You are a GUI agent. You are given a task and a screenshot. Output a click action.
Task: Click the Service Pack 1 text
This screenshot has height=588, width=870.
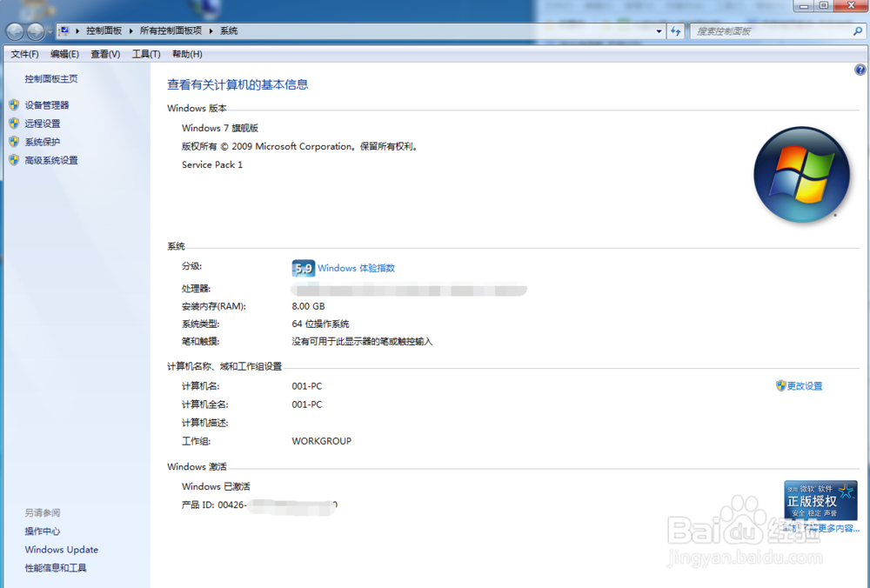click(x=212, y=164)
